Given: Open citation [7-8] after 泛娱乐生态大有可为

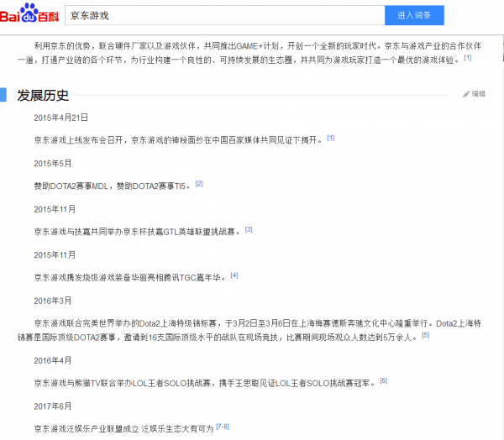Looking at the screenshot, I should click(223, 427).
